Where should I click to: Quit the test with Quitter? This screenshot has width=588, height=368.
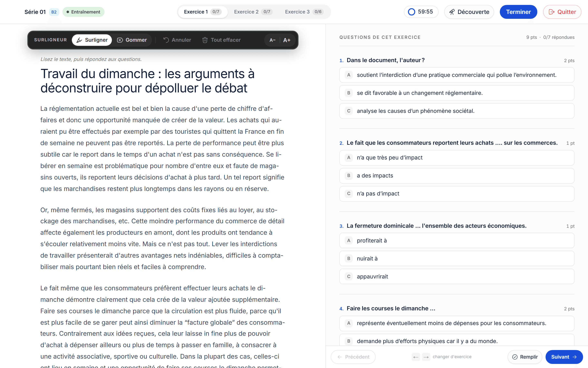[562, 12]
